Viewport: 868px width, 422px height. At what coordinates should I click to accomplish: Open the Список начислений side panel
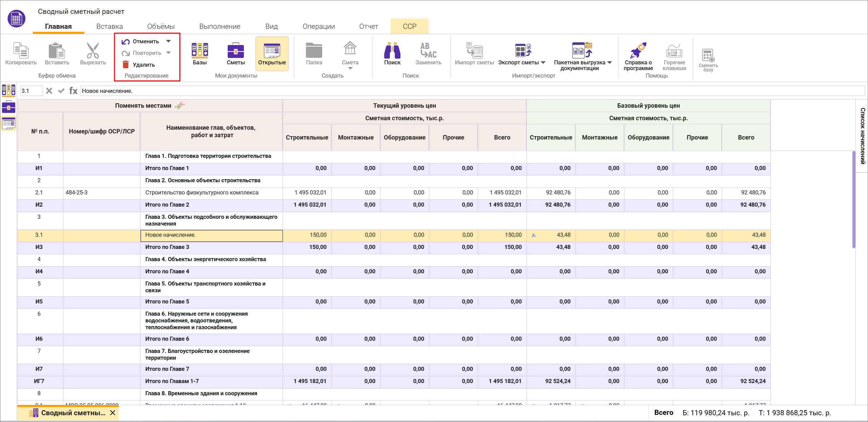pyautogui.click(x=862, y=136)
